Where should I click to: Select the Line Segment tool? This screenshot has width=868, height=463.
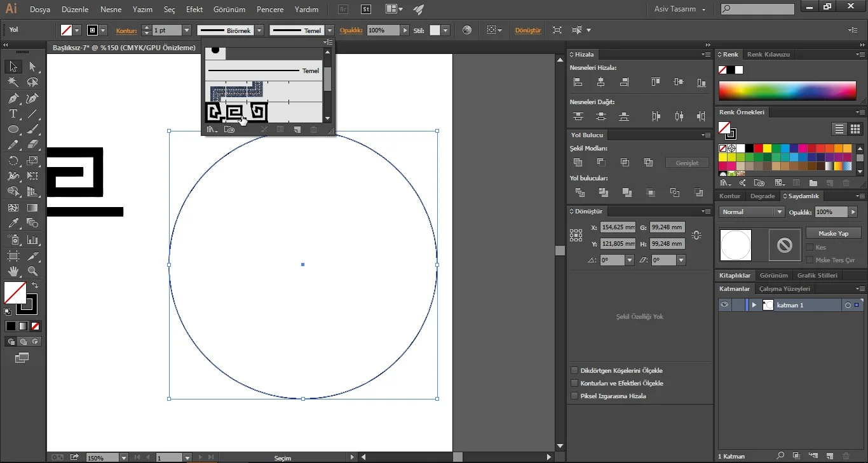coord(32,114)
